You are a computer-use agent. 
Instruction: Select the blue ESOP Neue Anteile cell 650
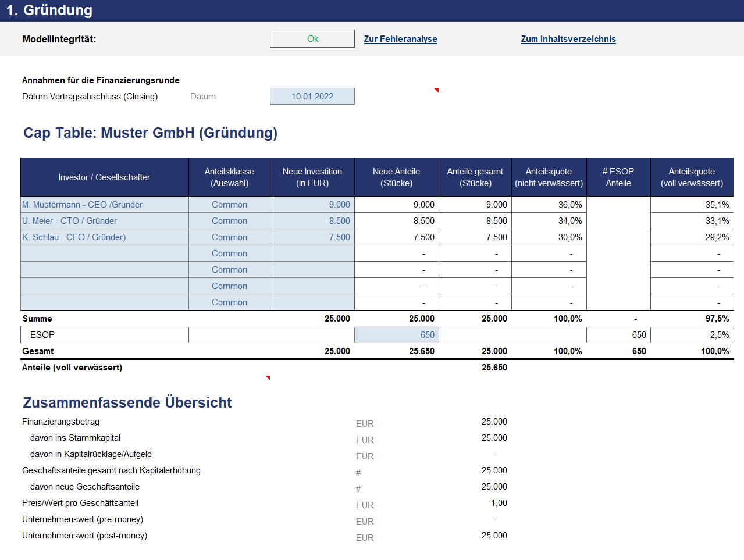(x=396, y=335)
